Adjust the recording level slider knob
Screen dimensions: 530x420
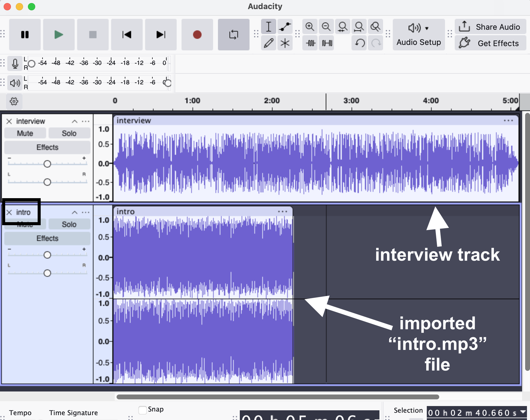(32, 63)
